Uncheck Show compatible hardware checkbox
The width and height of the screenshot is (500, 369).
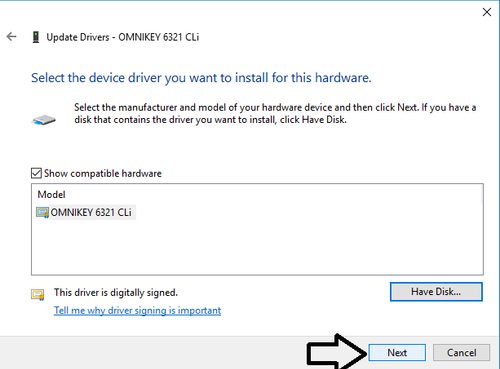(x=36, y=173)
